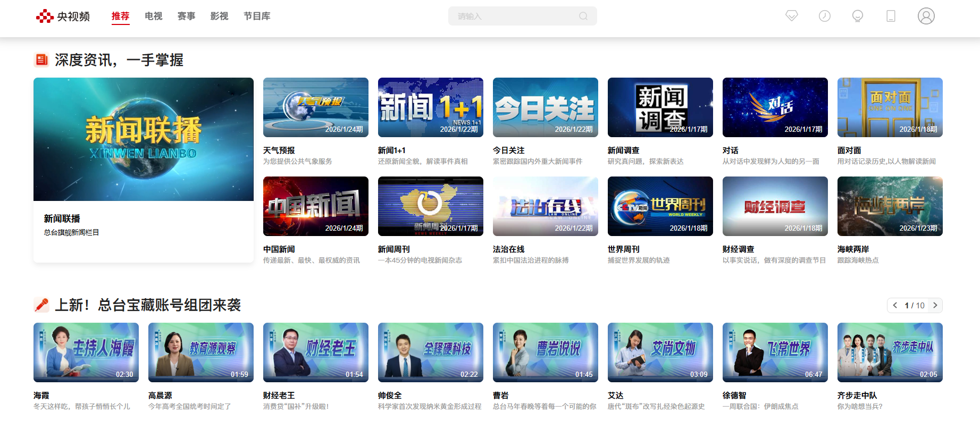Select the 推荐 tab
The height and width of the screenshot is (437, 980).
point(120,16)
